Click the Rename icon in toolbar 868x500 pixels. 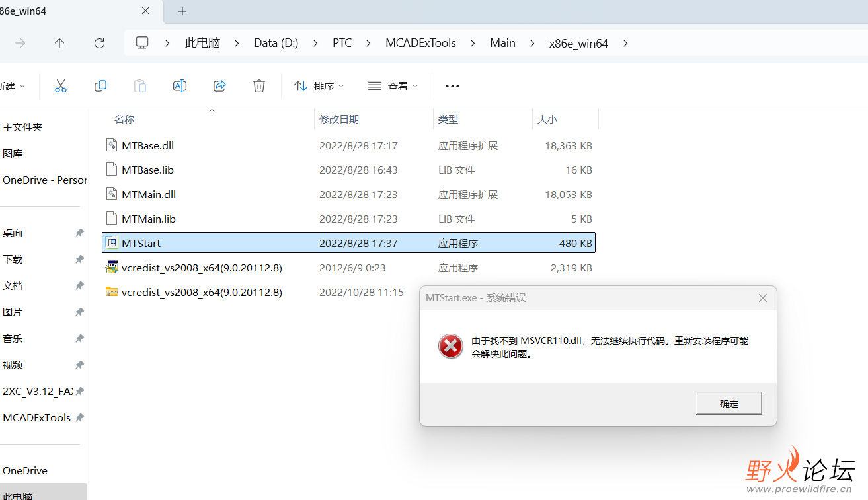180,86
